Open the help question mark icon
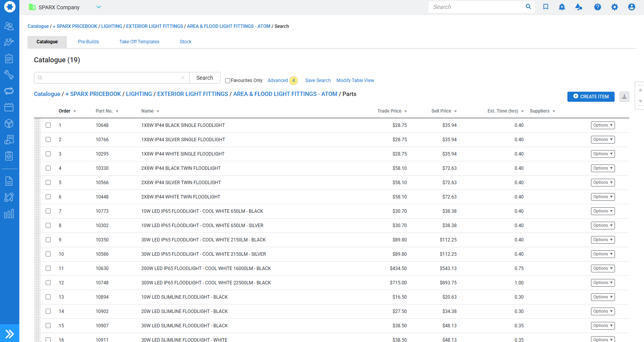This screenshot has height=342, width=644. click(x=597, y=7)
